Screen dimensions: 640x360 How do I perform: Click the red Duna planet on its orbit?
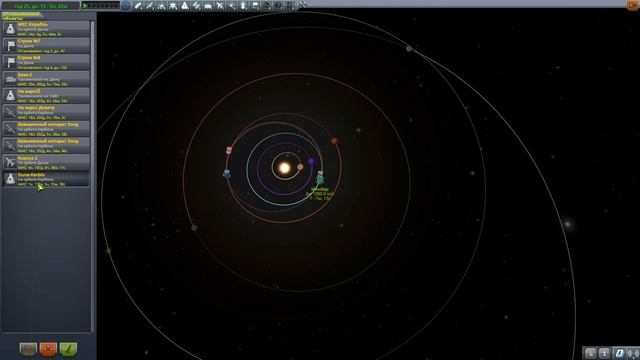pos(334,141)
